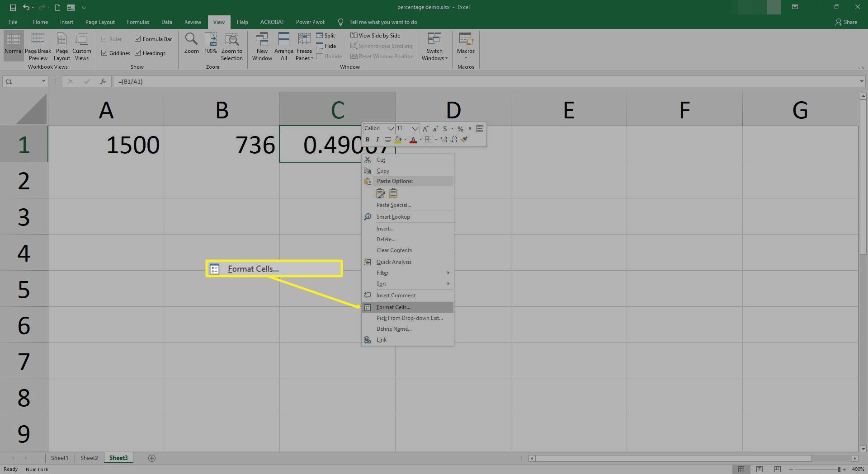The width and height of the screenshot is (868, 474).
Task: Expand Filter submenu in context menu
Action: (x=408, y=273)
